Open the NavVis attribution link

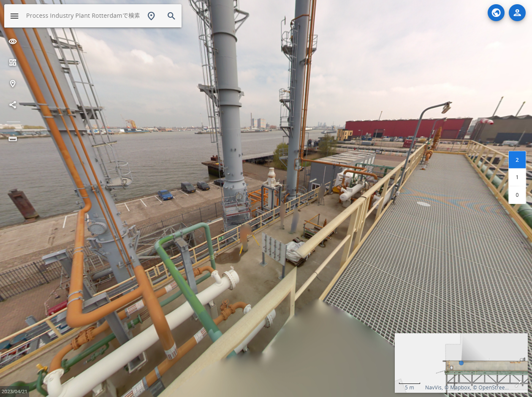(x=433, y=387)
